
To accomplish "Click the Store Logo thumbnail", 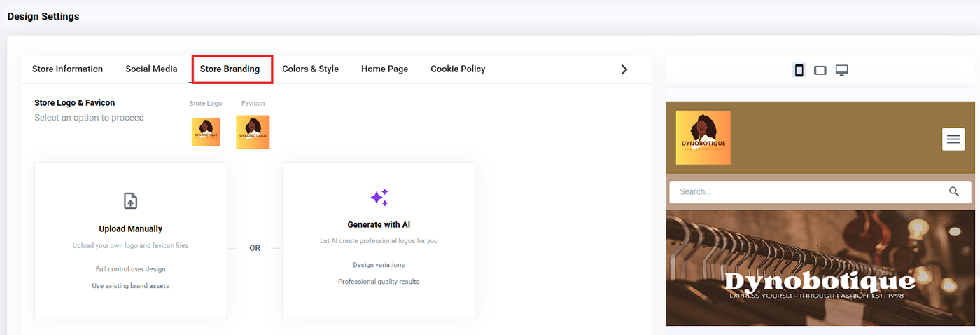I will (x=206, y=132).
